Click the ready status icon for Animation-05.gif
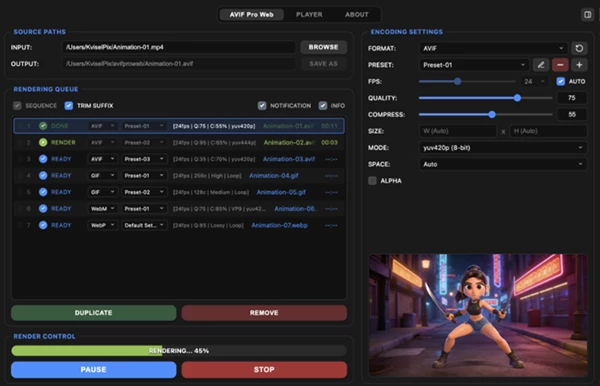Viewport: 600px width, 386px height. (43, 192)
